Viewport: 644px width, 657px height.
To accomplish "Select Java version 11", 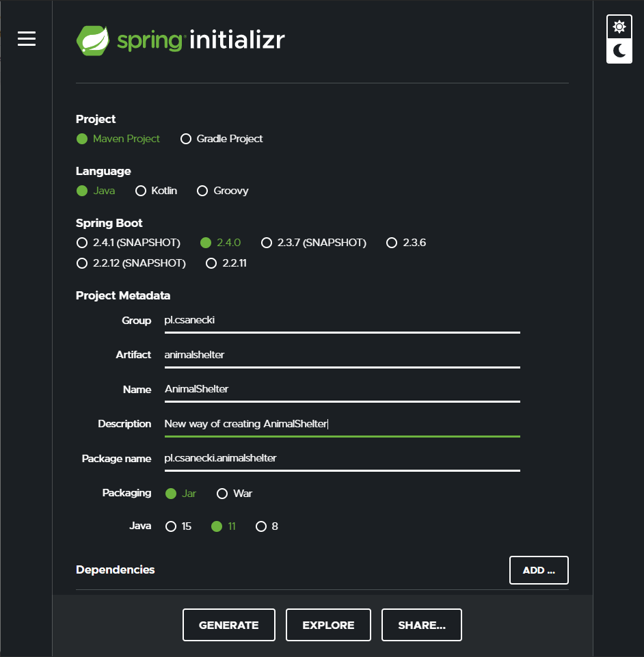I will coord(224,526).
